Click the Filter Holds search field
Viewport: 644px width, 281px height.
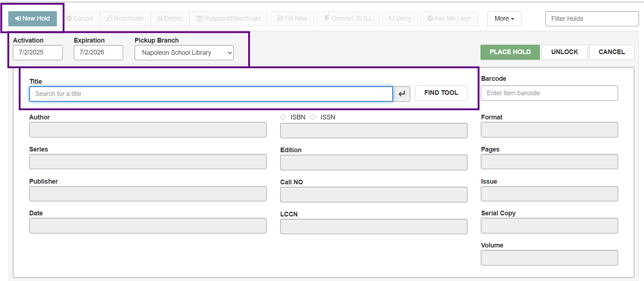click(592, 19)
